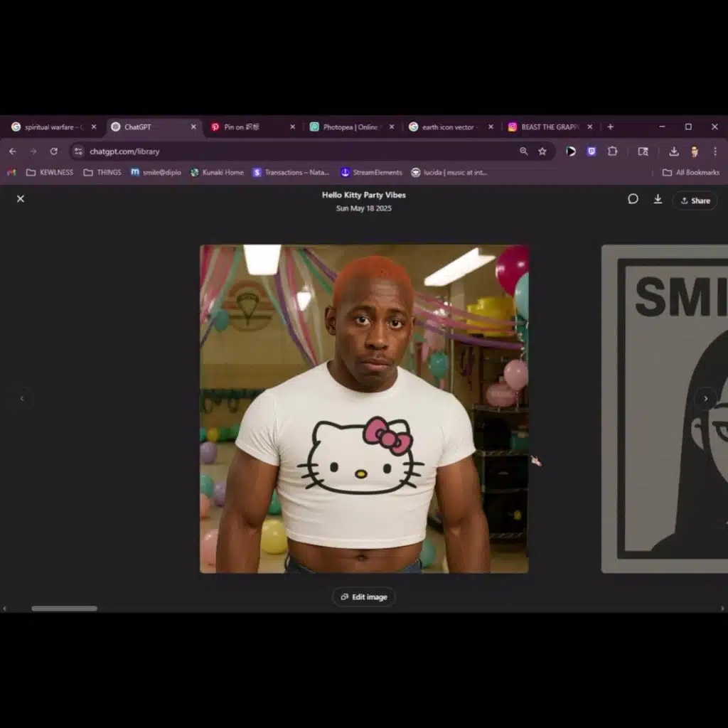The image size is (728, 728).
Task: Go to the next image with the right chevron
Action: coord(706,398)
